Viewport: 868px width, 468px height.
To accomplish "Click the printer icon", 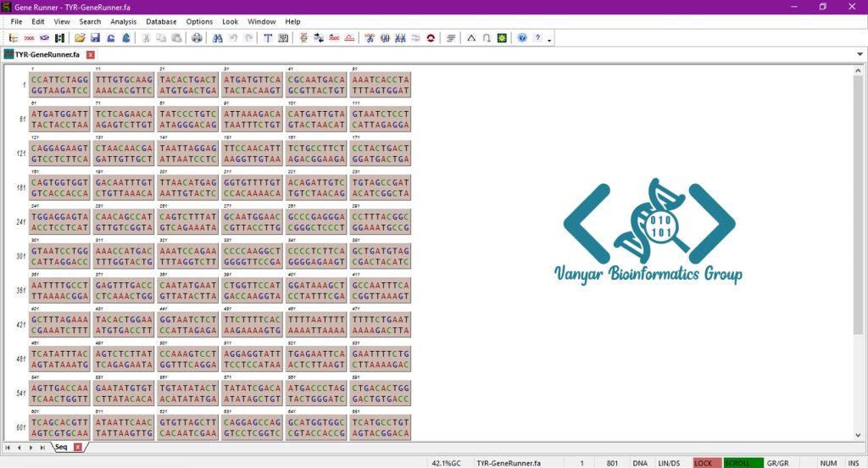I will point(197,37).
